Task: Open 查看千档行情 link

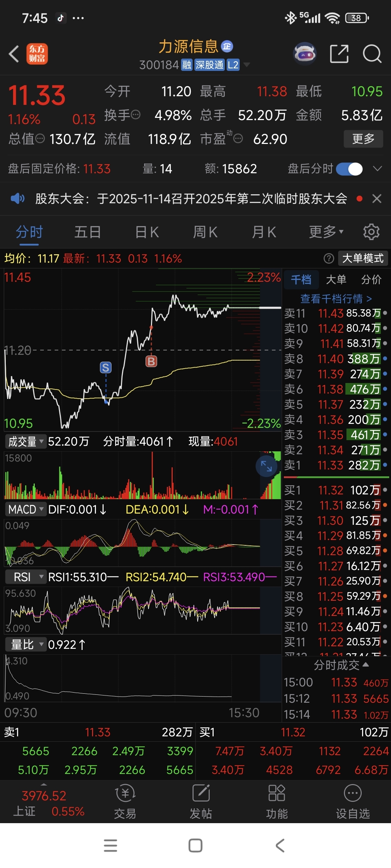Action: (x=336, y=299)
